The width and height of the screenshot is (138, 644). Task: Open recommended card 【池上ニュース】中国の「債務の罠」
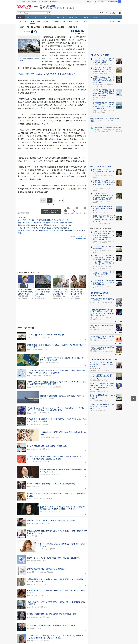coord(61,287)
